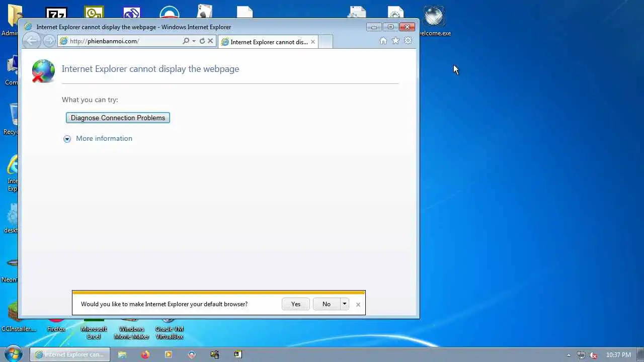
Task: Click the More information link text
Action: [x=104, y=139]
